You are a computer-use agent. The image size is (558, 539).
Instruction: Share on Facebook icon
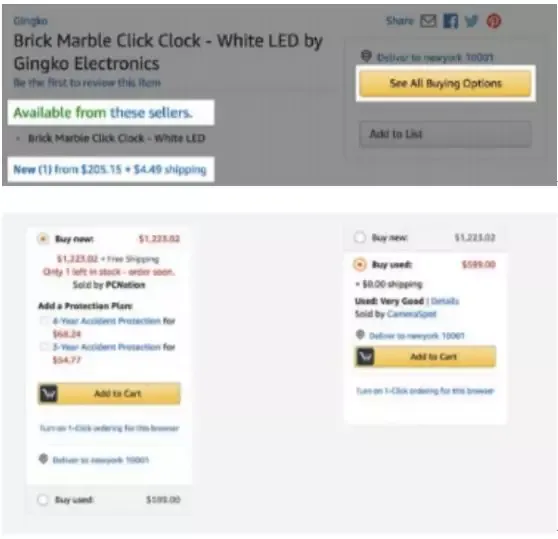(x=450, y=21)
